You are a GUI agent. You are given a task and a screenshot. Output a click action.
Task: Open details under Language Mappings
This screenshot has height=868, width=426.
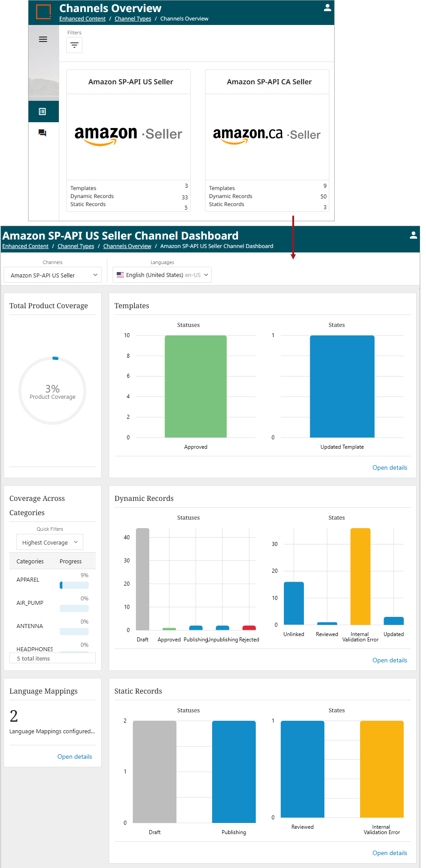(74, 756)
